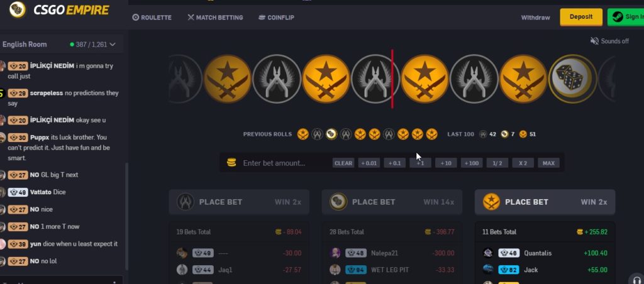Sign in with Steam button
This screenshot has height=284, width=644.
626,17
